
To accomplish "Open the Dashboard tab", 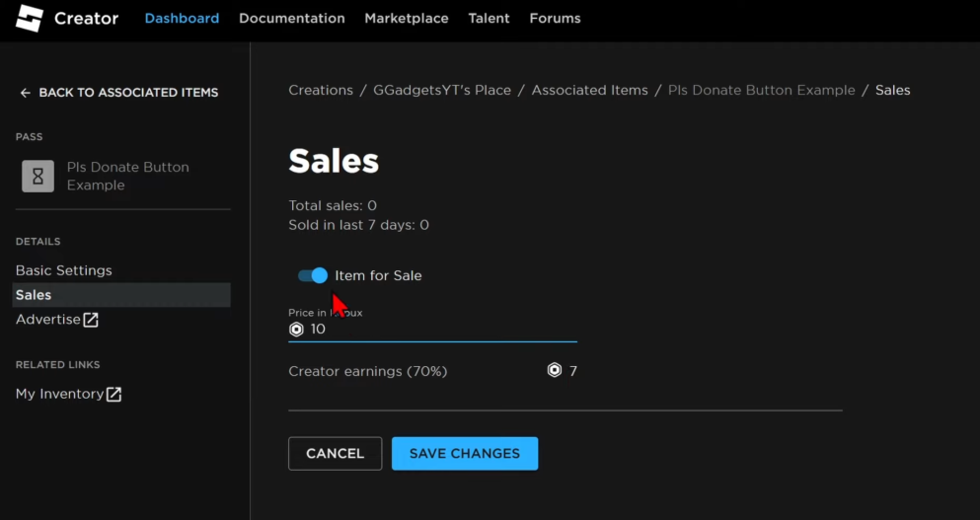I will [182, 19].
